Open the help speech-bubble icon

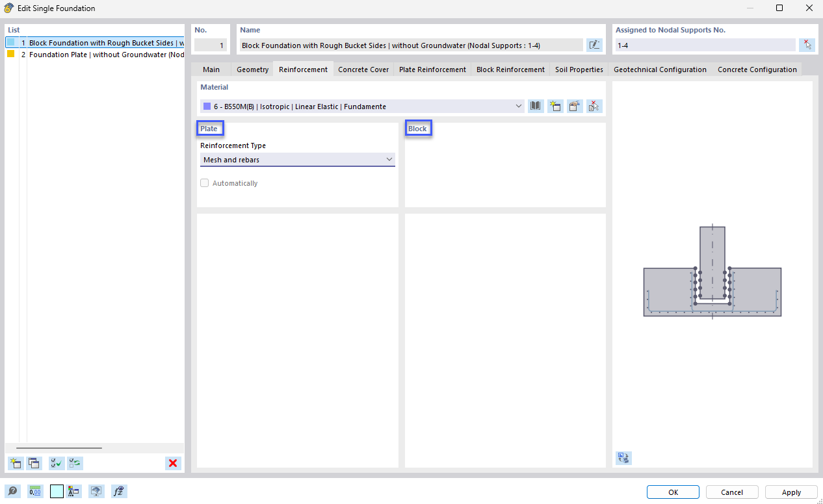point(12,492)
